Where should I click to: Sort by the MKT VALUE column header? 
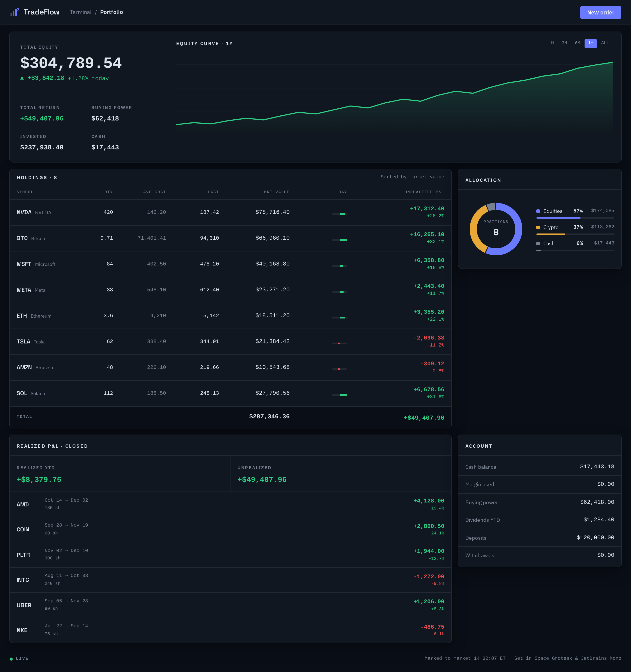click(x=277, y=192)
